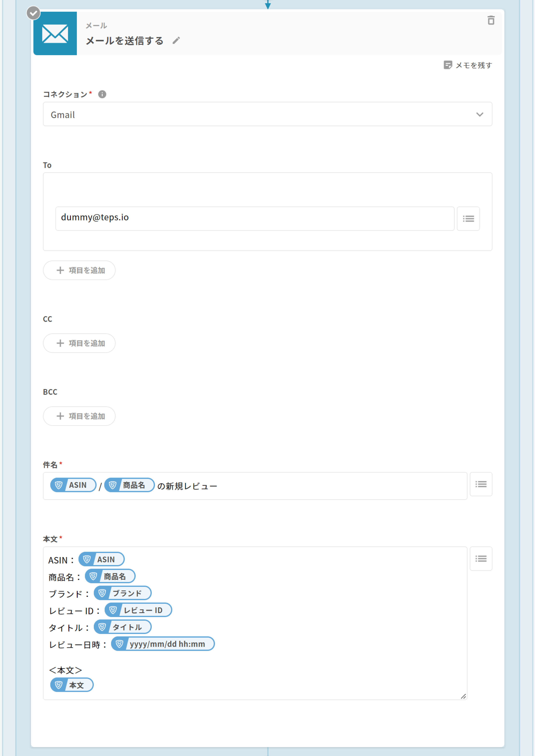Click the dropdown chevron arrow in connection
This screenshot has height=756, width=535.
coord(480,114)
